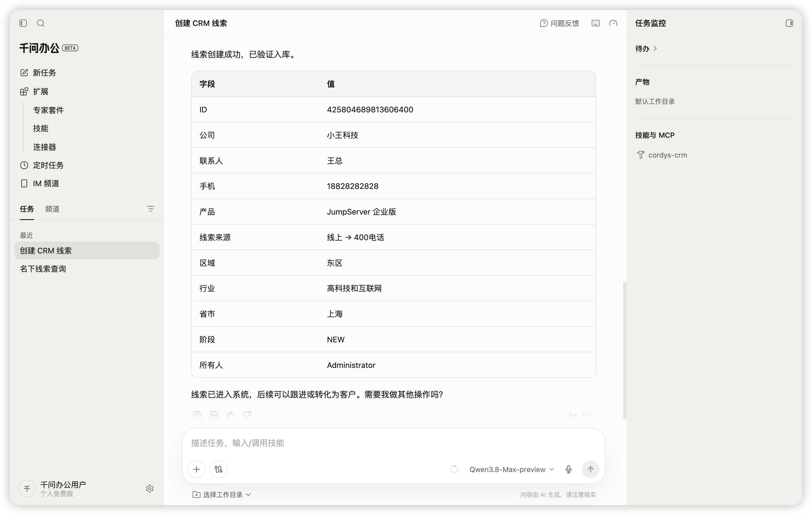
Task: Click the send arrow button
Action: 590,469
